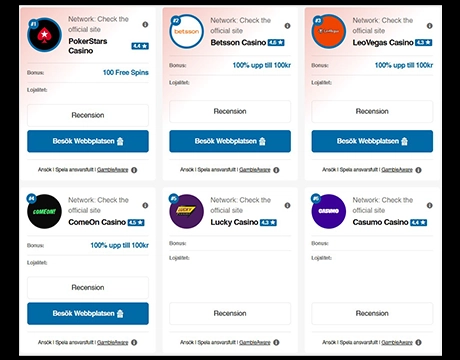Image resolution: width=460 pixels, height=360 pixels.
Task: Click ComeOn 100% upp till 100kr bonus
Action: click(120, 245)
